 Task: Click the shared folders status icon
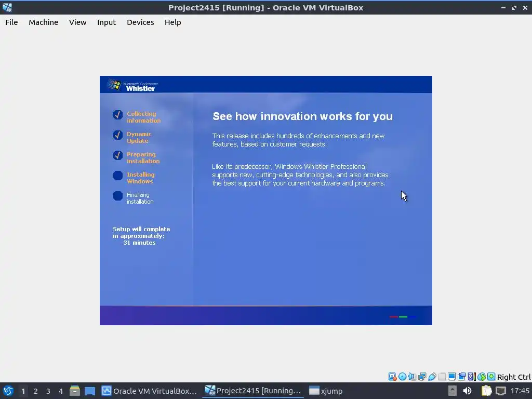coord(442,377)
